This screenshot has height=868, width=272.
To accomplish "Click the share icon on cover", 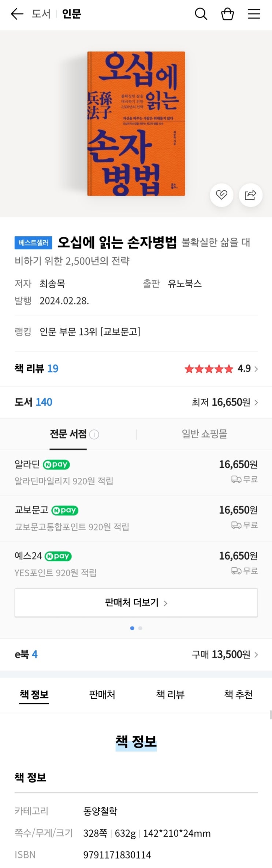I will coord(250,195).
